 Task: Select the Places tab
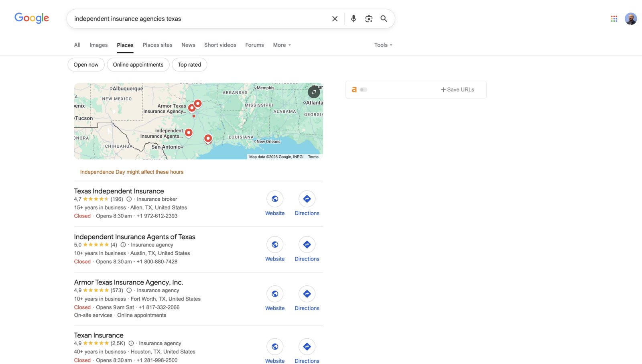(x=125, y=45)
